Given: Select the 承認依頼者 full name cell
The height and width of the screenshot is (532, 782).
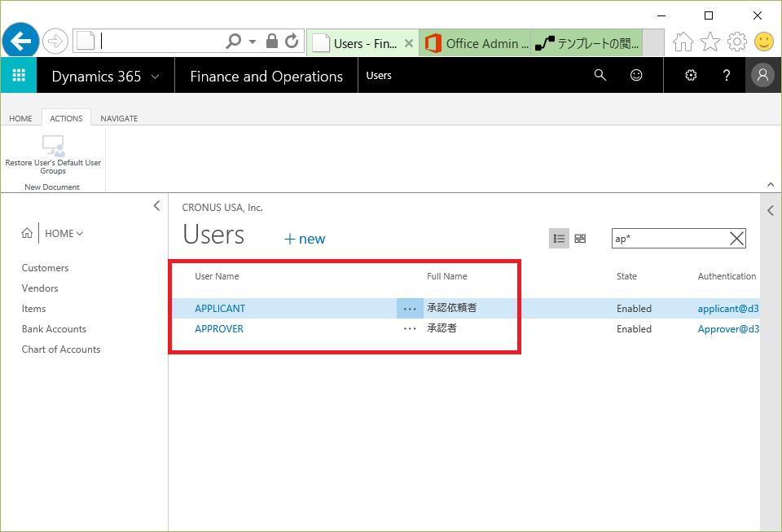Looking at the screenshot, I should (452, 308).
